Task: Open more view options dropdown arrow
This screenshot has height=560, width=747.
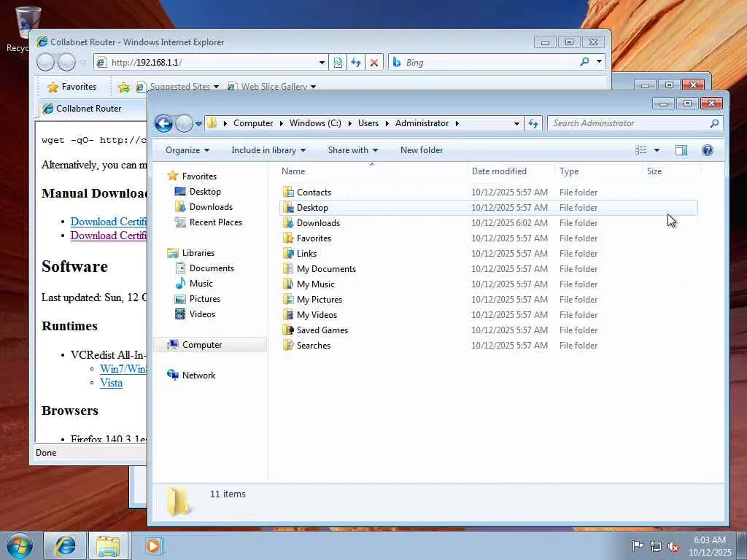Action: pos(657,150)
